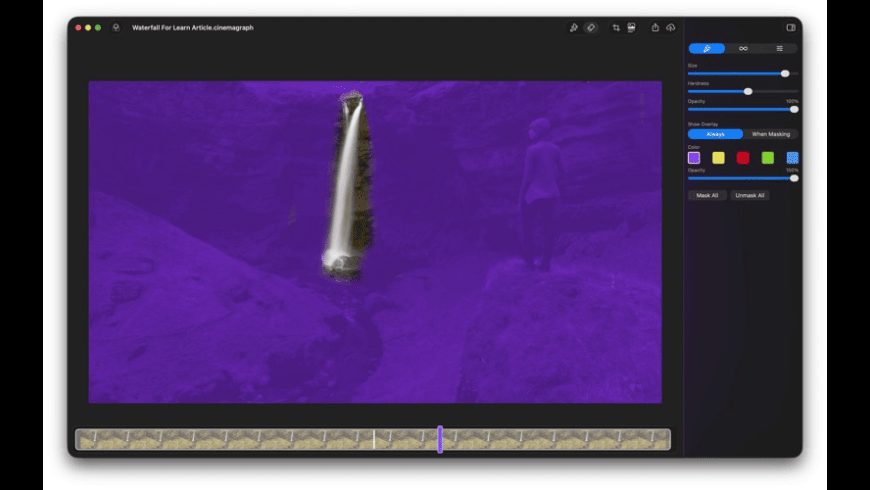Choose the purple overlay color
This screenshot has height=490, width=870.
point(694,158)
